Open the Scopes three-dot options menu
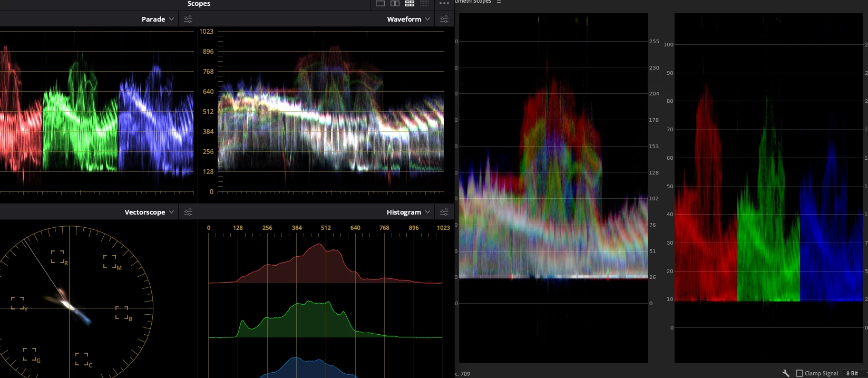This screenshot has width=868, height=378. click(x=444, y=4)
